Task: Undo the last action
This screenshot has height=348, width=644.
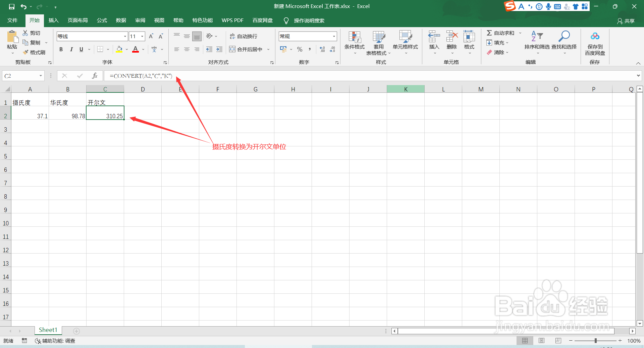Action: [x=23, y=6]
